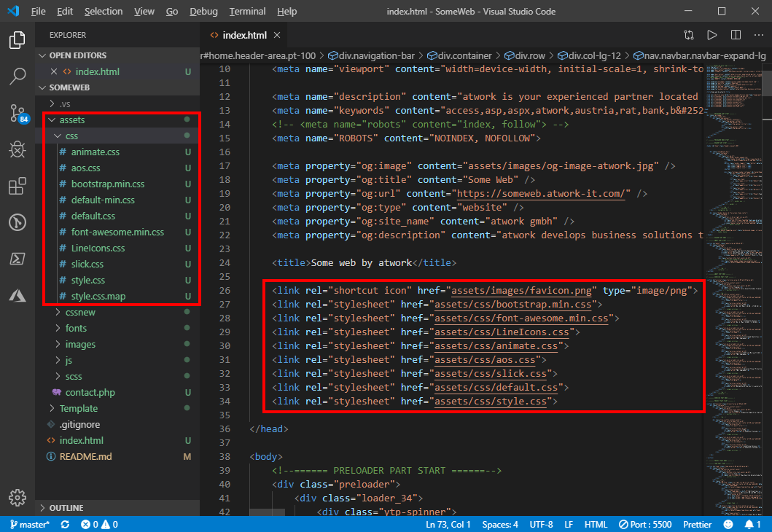The width and height of the screenshot is (772, 532).
Task: Click Port: 5500 in the status bar
Action: (x=645, y=523)
